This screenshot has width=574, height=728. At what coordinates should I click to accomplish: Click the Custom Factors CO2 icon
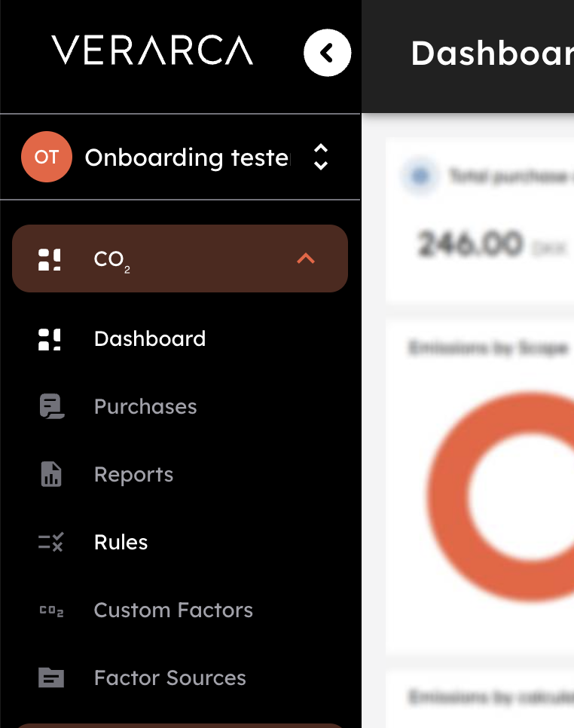click(x=51, y=610)
